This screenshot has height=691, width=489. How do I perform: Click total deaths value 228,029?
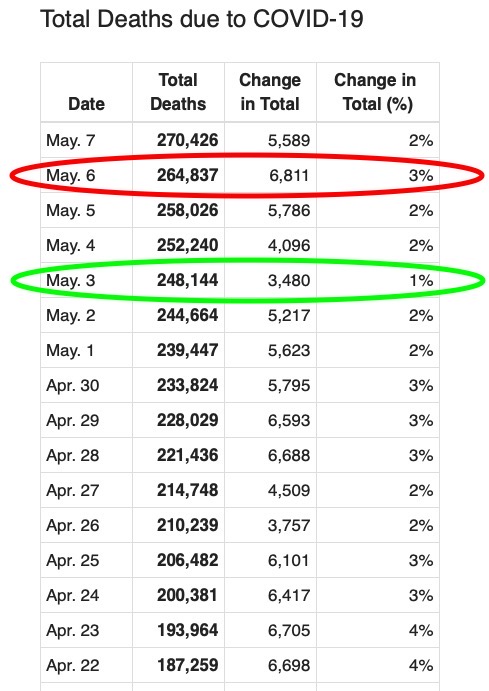188,420
